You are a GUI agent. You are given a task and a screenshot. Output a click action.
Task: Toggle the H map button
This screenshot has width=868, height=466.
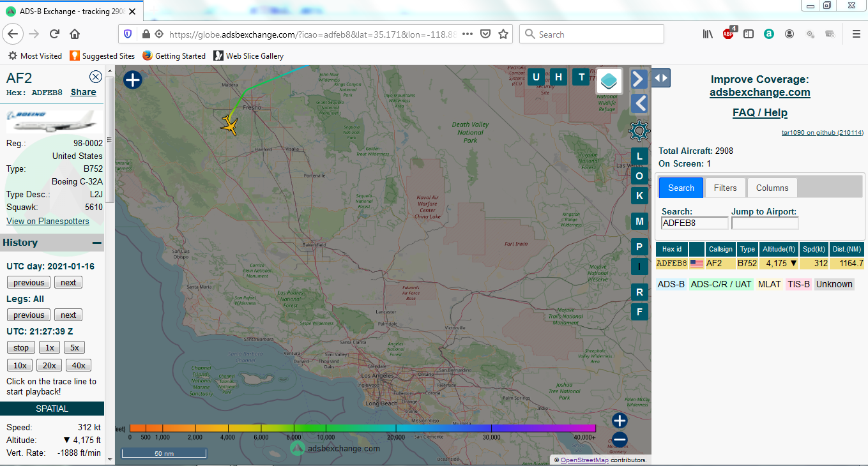(558, 78)
